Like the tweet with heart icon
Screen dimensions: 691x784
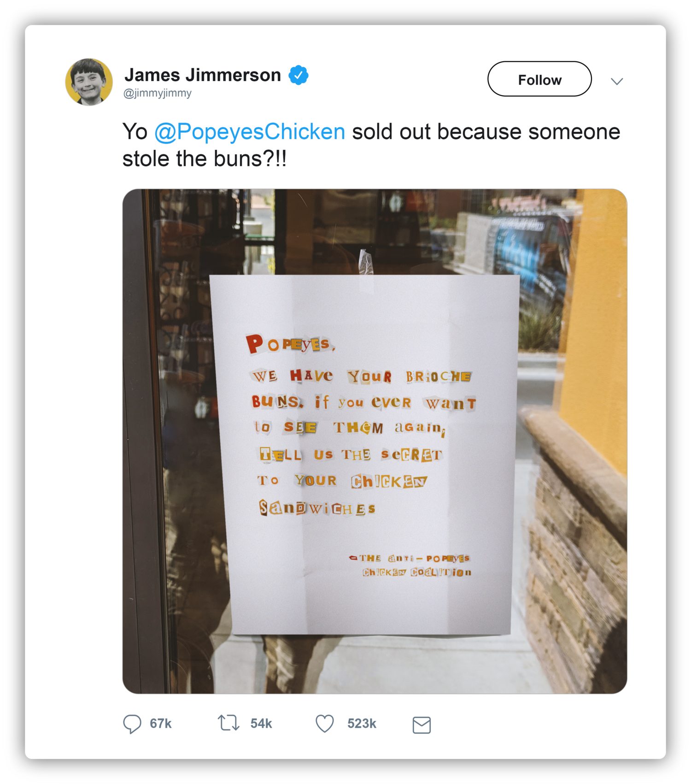coord(325,723)
